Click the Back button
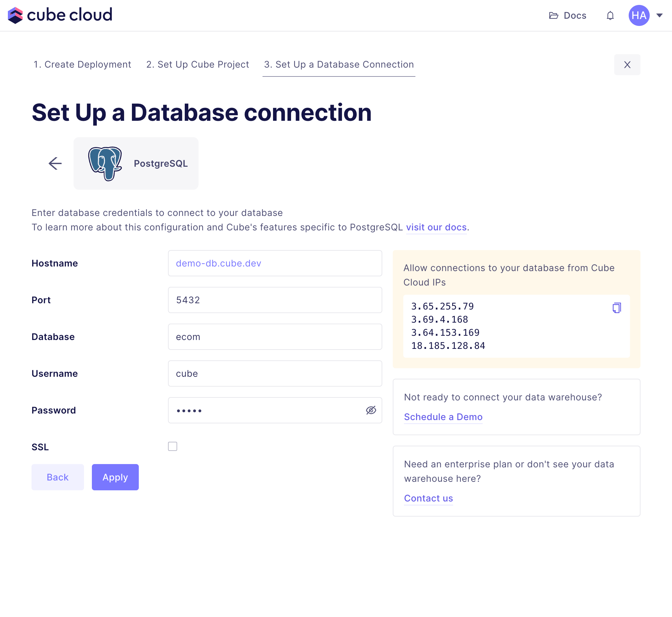The width and height of the screenshot is (672, 617). (x=58, y=477)
